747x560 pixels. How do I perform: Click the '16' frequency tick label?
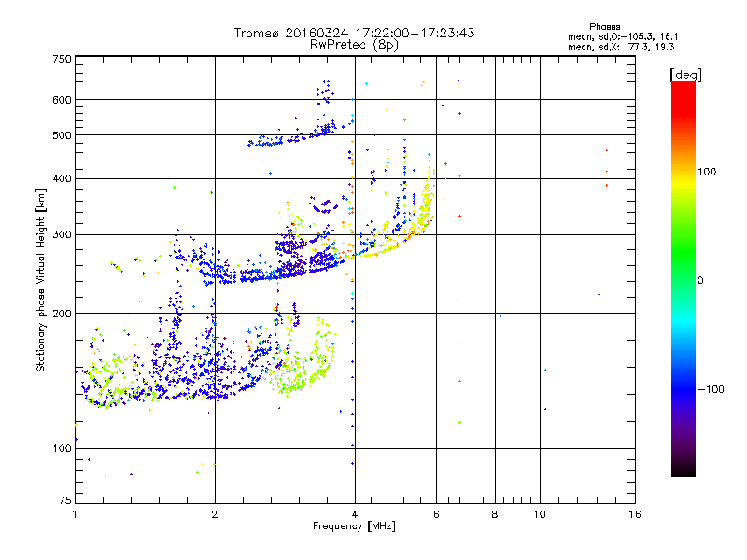point(635,514)
